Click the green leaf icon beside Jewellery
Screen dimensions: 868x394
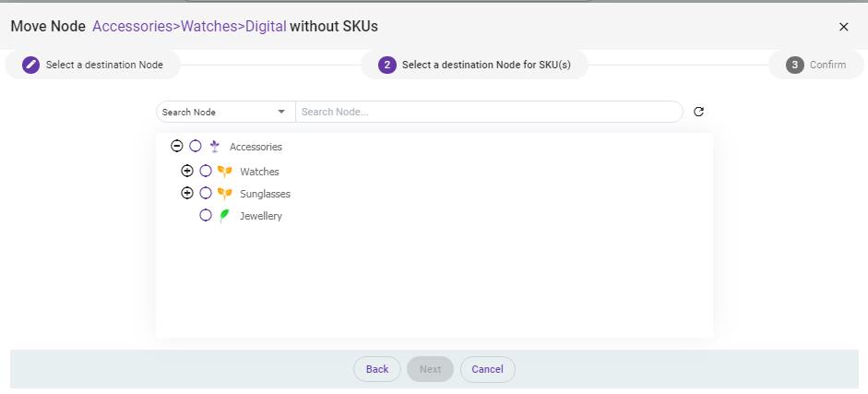point(224,216)
